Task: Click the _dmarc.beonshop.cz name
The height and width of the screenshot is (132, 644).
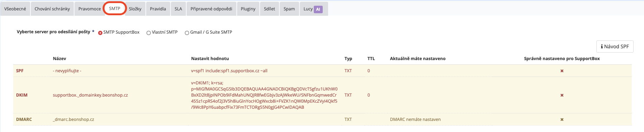Action: tap(73, 119)
